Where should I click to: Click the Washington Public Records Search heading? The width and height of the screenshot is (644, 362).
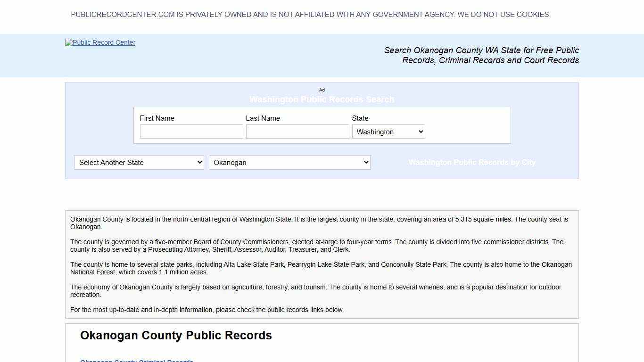(x=322, y=99)
